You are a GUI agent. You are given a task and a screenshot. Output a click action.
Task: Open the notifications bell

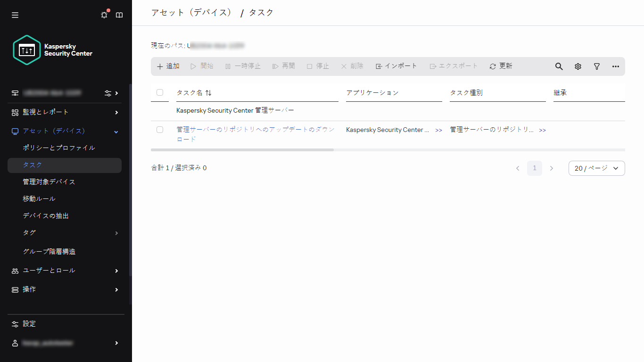[x=104, y=15]
